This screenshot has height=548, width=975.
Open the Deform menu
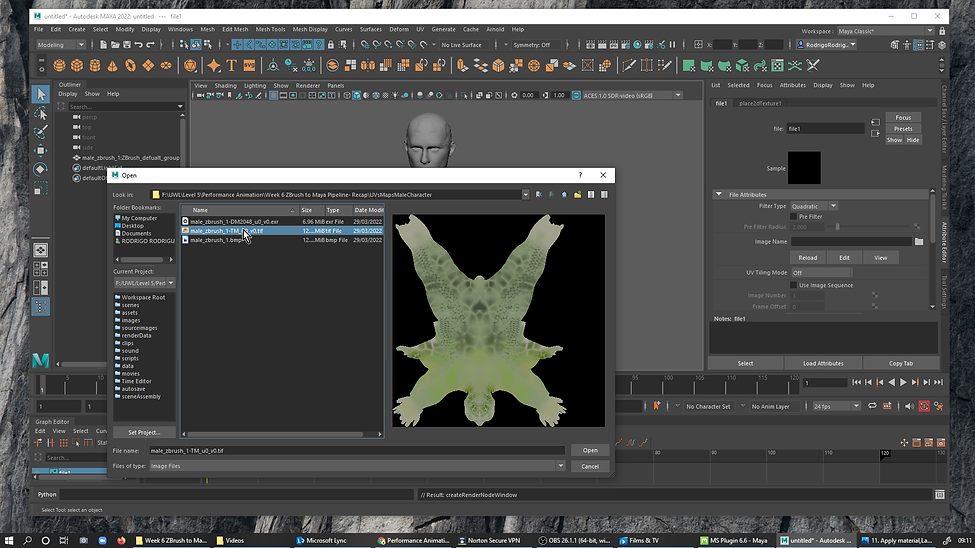point(399,29)
